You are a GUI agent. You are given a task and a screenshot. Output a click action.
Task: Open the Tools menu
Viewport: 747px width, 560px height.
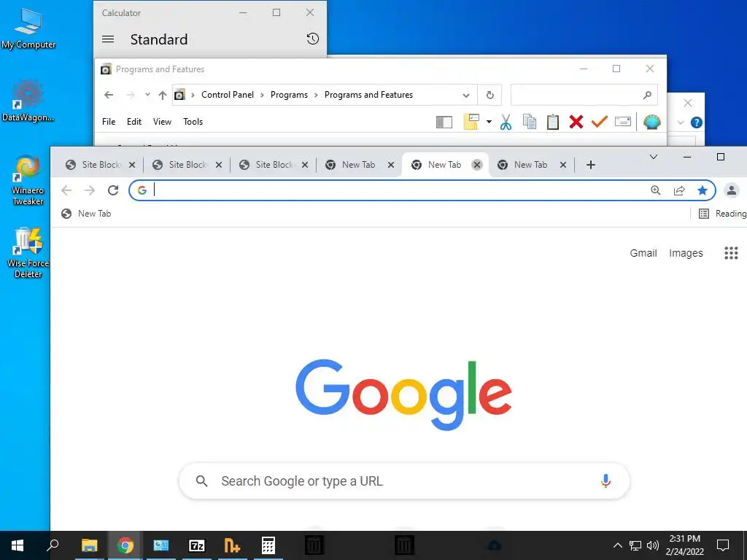193,122
